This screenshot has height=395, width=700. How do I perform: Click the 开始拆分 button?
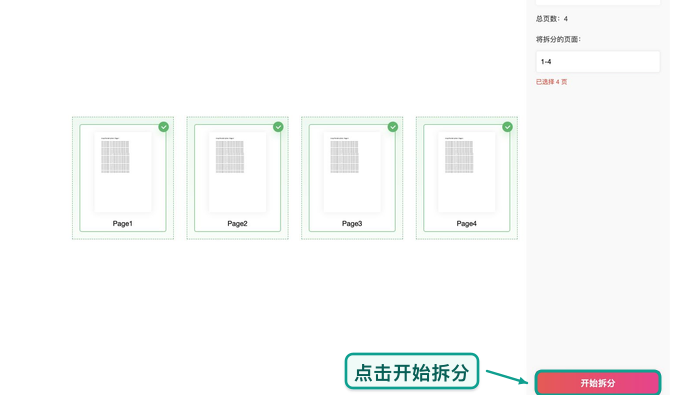(597, 383)
